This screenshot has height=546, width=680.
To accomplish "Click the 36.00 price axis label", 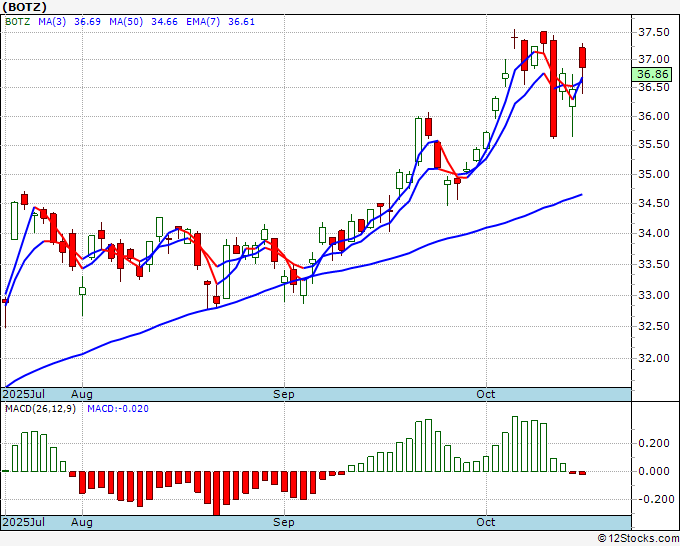I will [654, 116].
